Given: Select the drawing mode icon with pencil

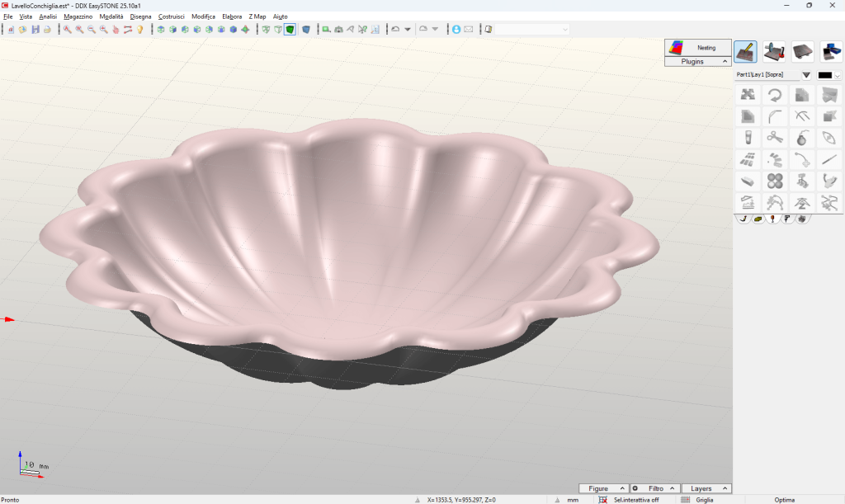Looking at the screenshot, I should pos(746,52).
